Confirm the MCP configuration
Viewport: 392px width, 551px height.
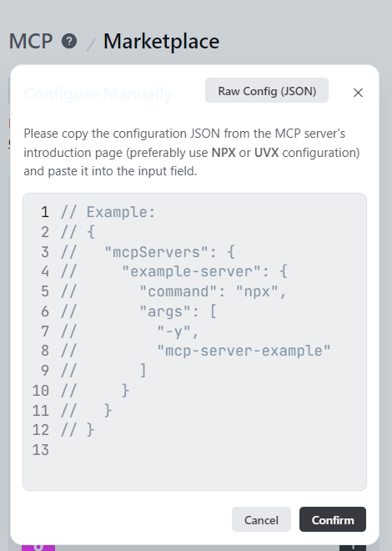tap(332, 519)
